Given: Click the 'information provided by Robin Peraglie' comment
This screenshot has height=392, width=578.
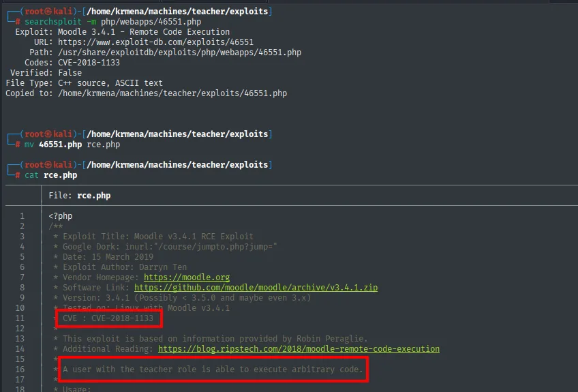Looking at the screenshot, I should point(215,339).
